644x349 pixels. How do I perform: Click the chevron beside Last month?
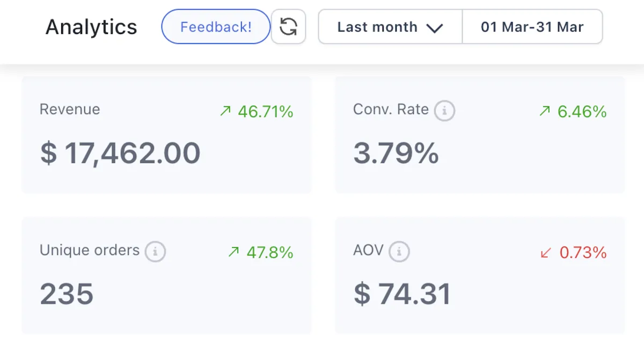coord(434,28)
